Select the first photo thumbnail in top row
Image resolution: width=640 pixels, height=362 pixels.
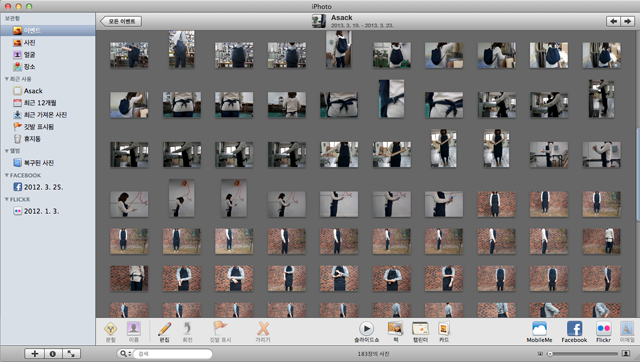click(x=129, y=55)
